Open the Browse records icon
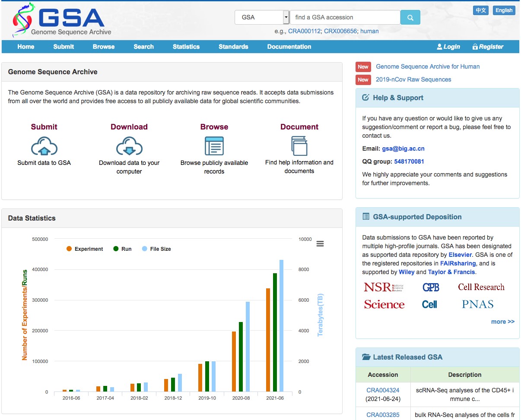This screenshot has height=420, width=521. click(214, 146)
